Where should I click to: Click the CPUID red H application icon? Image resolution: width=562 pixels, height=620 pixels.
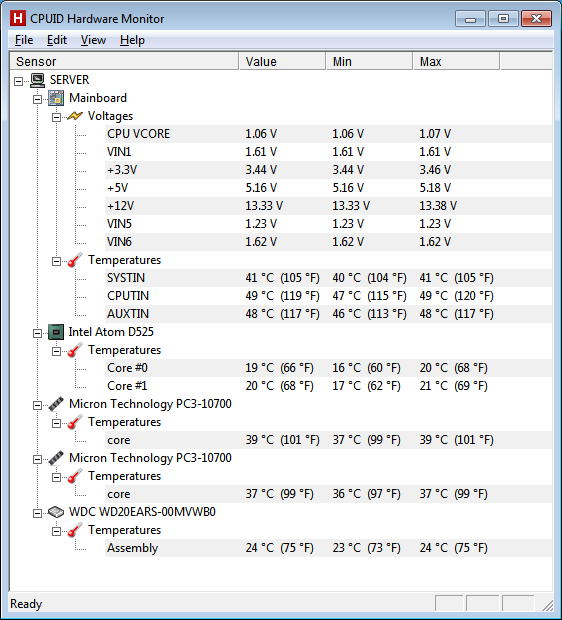coord(18,18)
